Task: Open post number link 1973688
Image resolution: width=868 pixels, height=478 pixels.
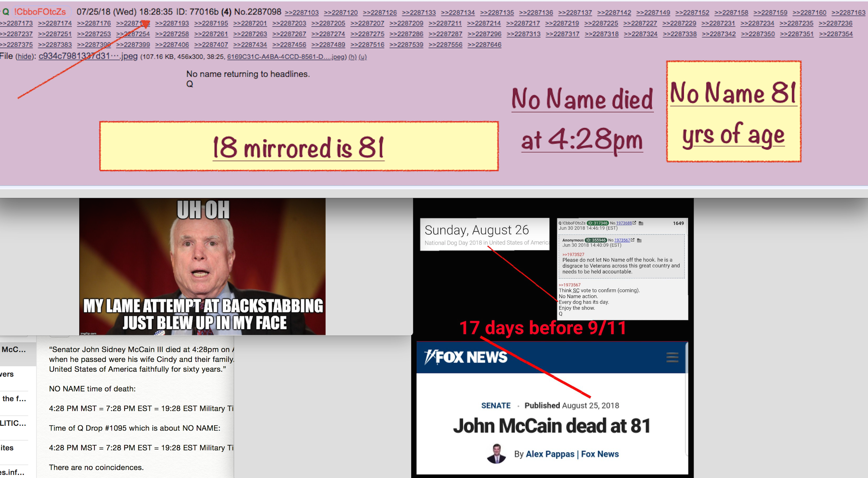Action: pos(624,223)
